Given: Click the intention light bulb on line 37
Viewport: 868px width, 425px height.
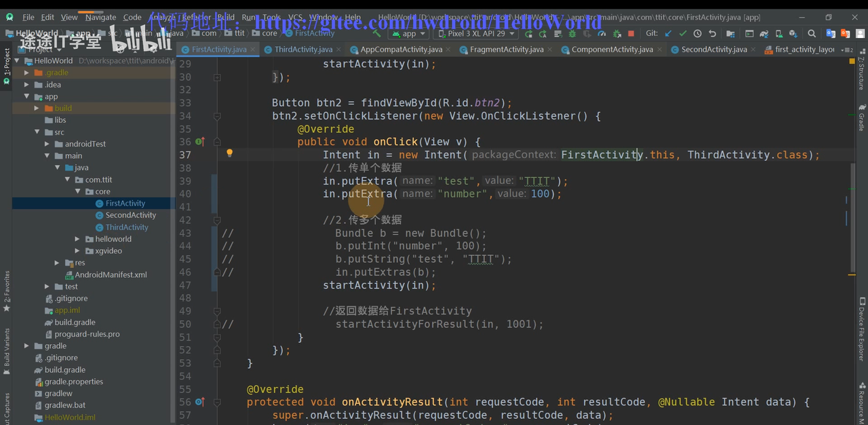Looking at the screenshot, I should point(229,153).
